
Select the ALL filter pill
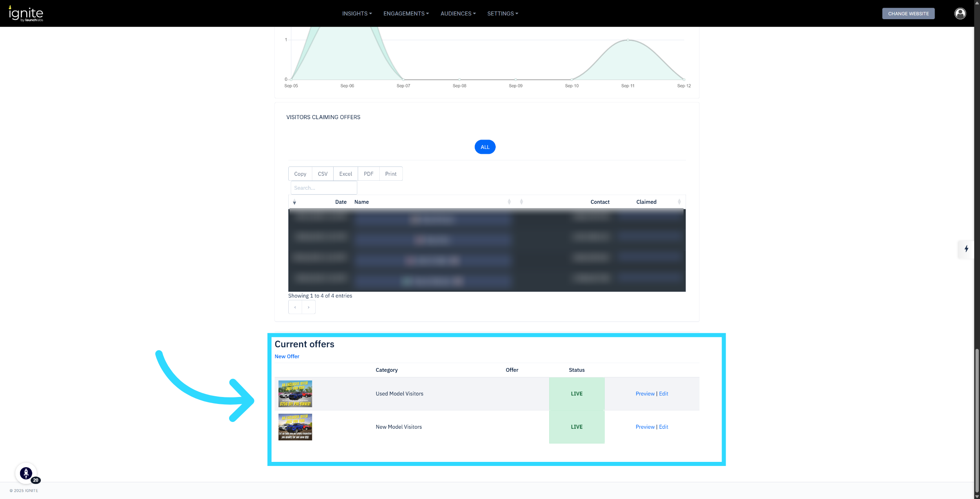[x=485, y=147]
